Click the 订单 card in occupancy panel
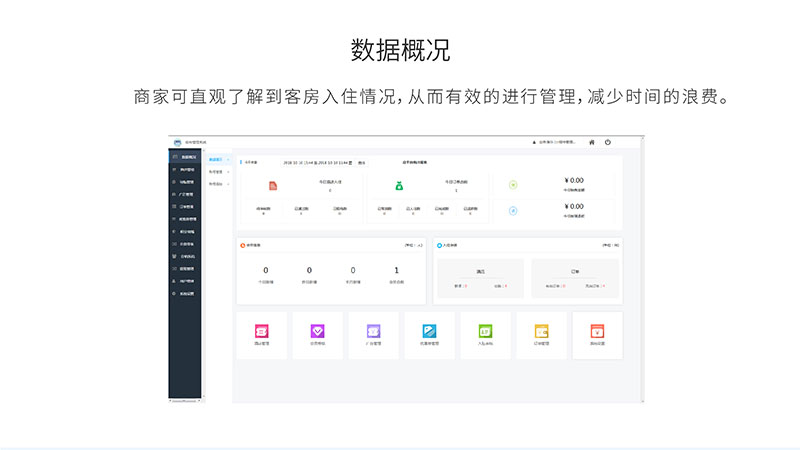Viewport: 800px width, 450px height. click(575, 278)
